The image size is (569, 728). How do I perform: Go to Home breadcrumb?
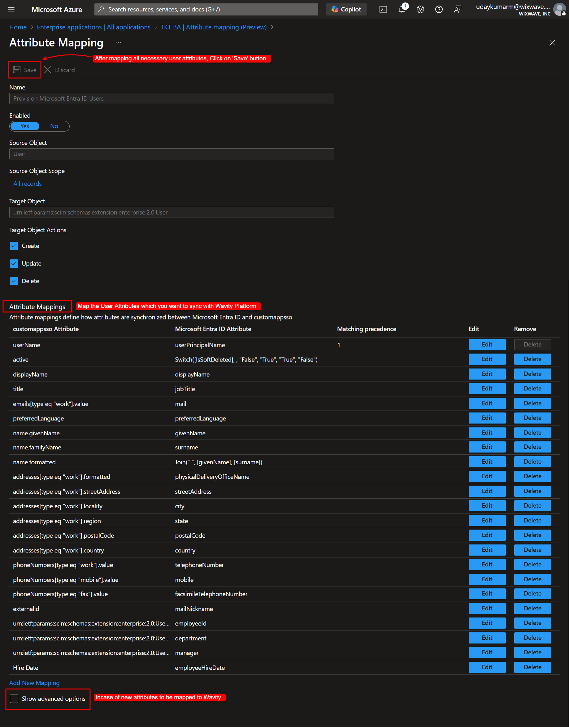18,27
